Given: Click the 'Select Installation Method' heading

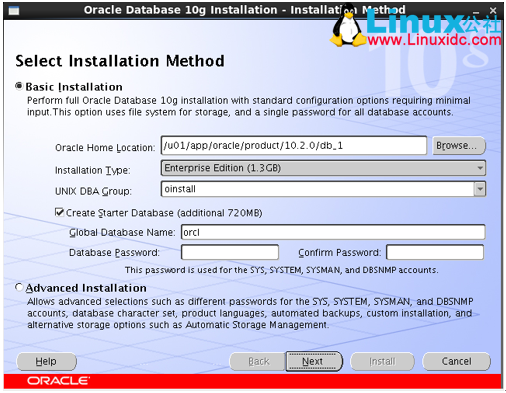Looking at the screenshot, I should pos(120,61).
